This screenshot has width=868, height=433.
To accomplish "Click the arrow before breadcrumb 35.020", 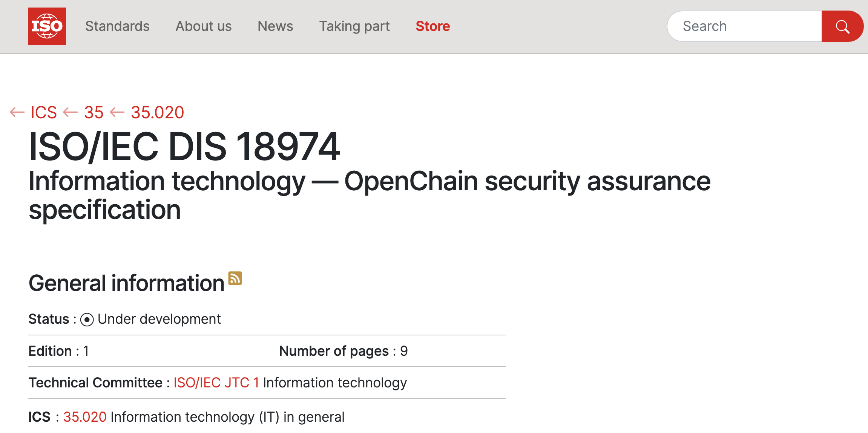I will (117, 112).
